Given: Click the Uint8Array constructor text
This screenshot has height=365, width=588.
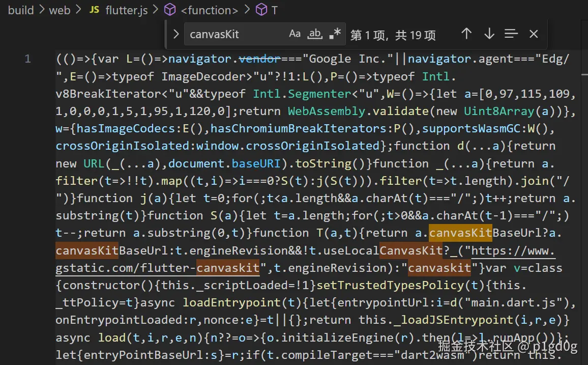Looking at the screenshot, I should click(499, 111).
